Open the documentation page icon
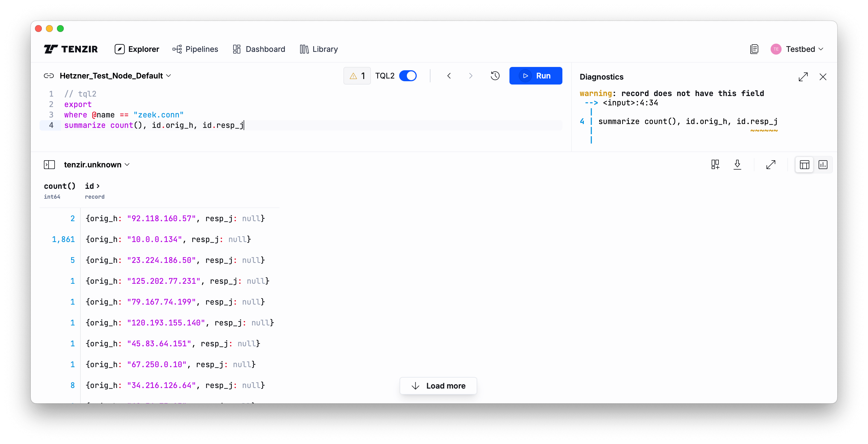Screen dimensions: 868x444 [x=754, y=49]
